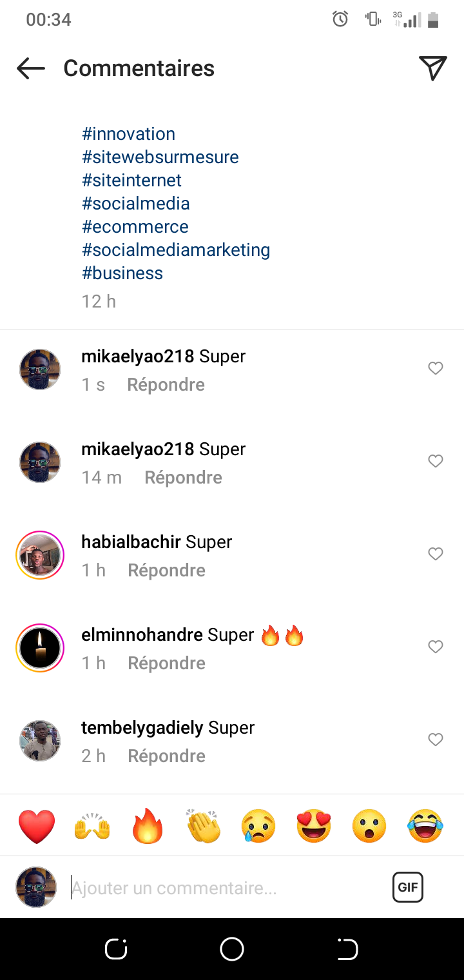The width and height of the screenshot is (464, 980).
Task: Tap the back arrow icon
Action: [31, 68]
